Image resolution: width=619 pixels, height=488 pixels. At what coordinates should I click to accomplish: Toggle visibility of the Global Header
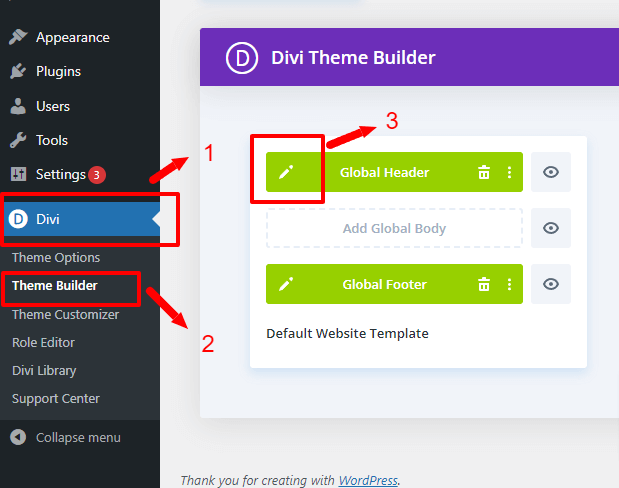tap(550, 172)
